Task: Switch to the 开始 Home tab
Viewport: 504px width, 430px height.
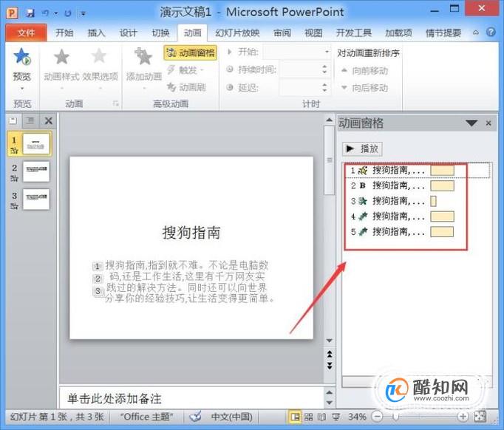Action: coord(64,33)
